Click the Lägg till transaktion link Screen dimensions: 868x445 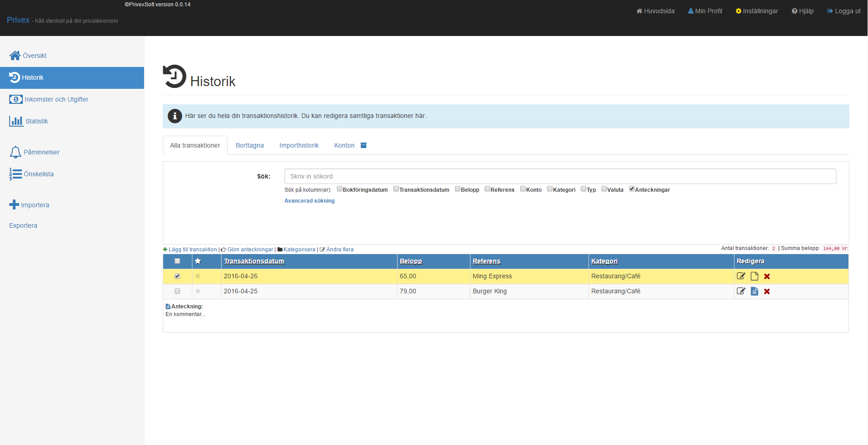192,250
